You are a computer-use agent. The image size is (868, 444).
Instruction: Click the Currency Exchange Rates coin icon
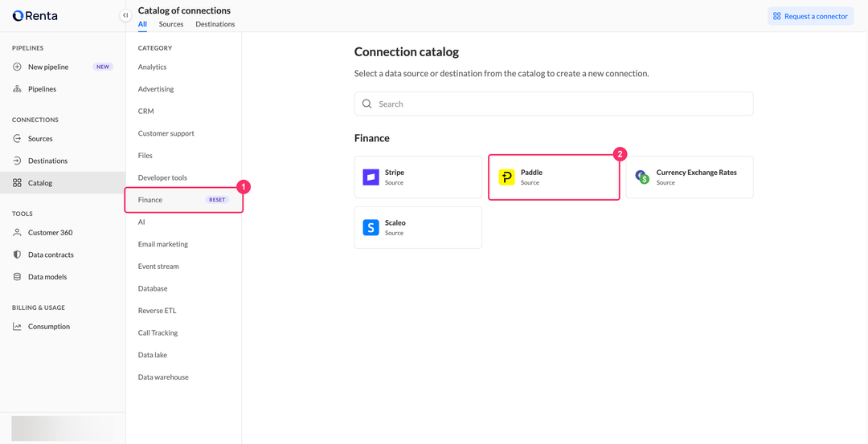click(x=642, y=177)
